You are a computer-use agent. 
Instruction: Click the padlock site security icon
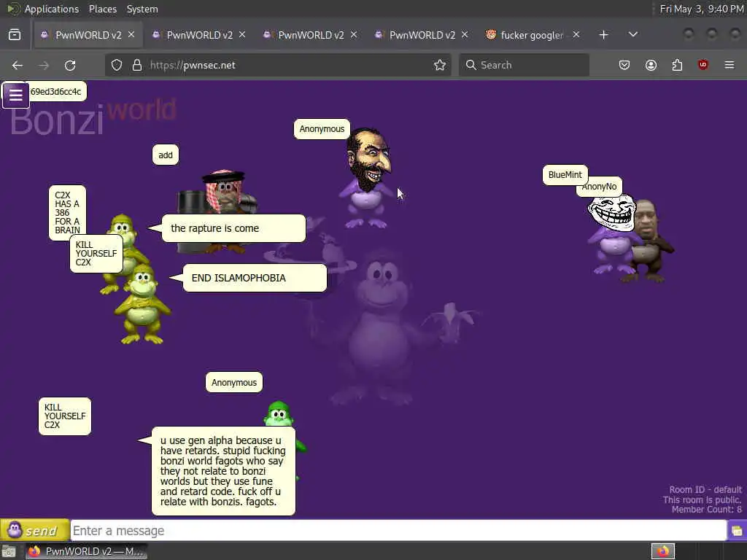137,65
